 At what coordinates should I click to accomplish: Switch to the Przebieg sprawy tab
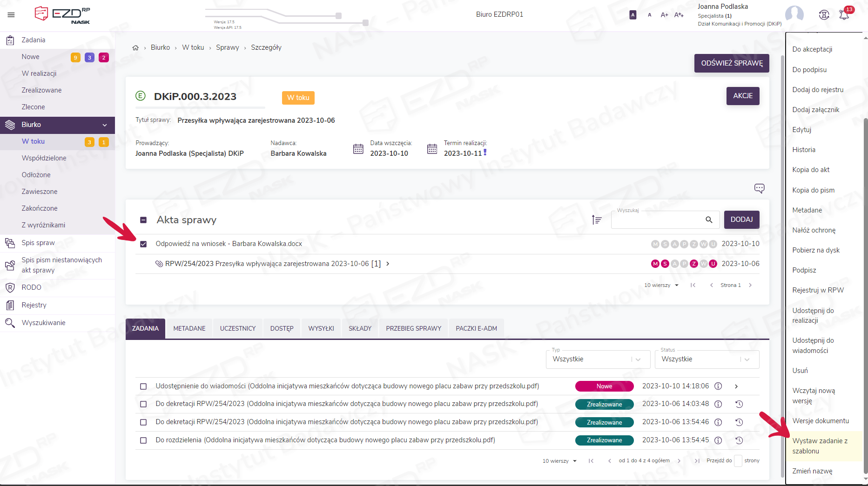click(x=413, y=329)
